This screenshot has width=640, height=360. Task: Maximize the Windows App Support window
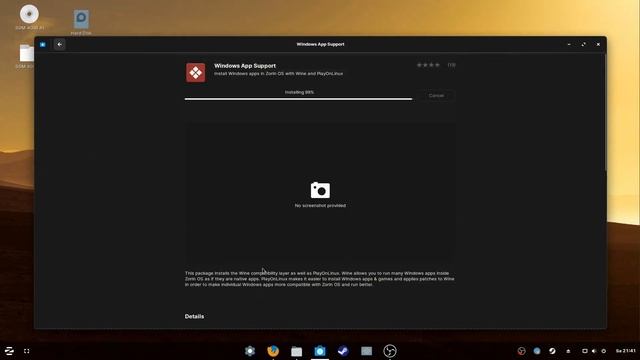[584, 44]
